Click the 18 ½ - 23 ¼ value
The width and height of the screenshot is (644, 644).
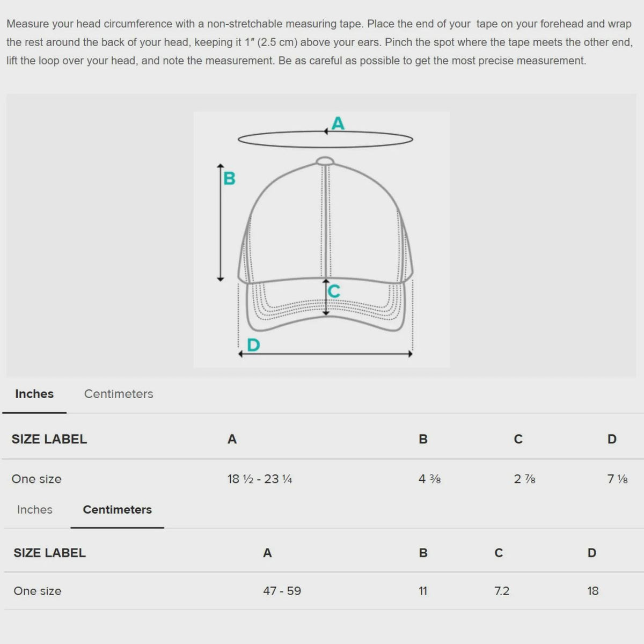pos(260,479)
